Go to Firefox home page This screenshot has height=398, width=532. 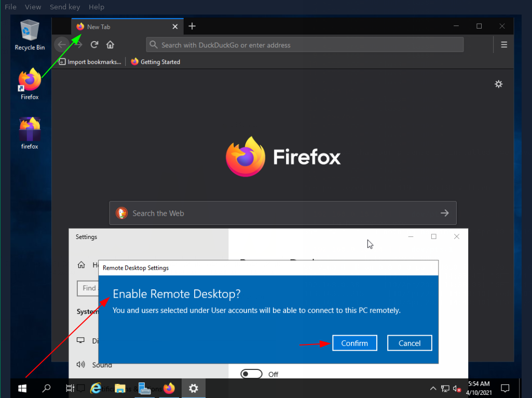110,45
